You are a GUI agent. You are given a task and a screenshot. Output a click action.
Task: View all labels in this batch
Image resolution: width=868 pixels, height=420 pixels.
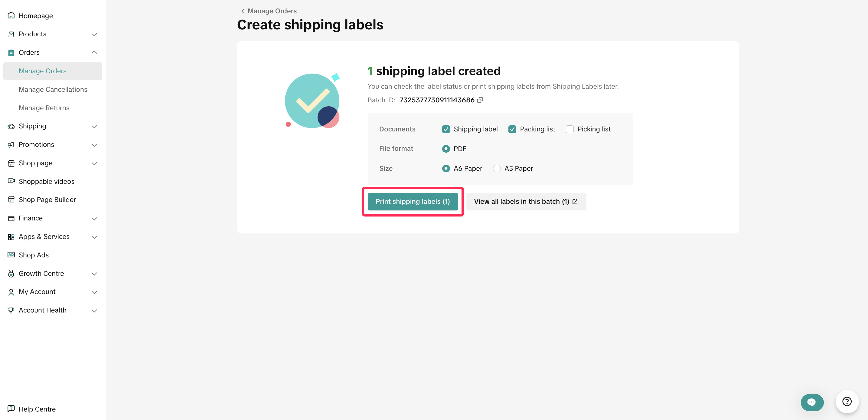(526, 201)
